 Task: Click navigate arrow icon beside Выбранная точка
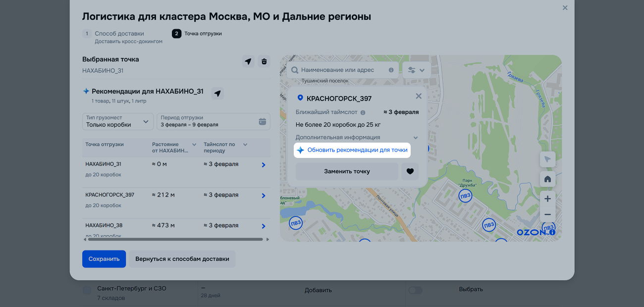coord(248,61)
